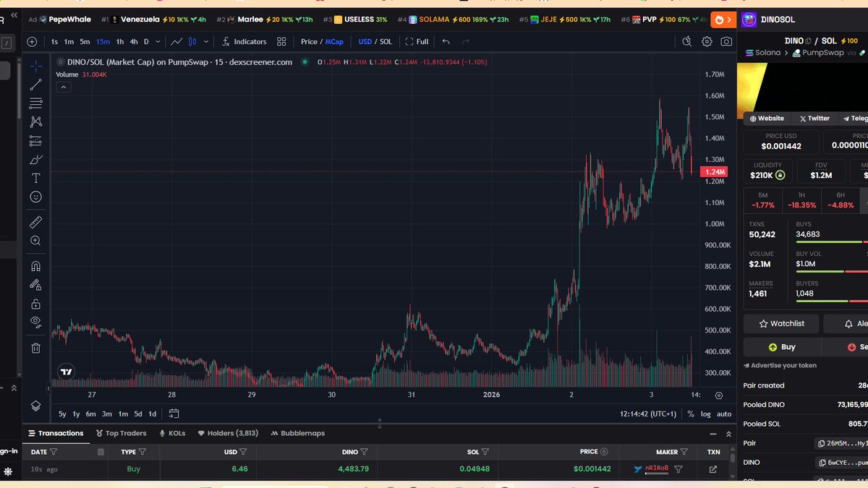Open the Fibonacci retracement tool group
Viewport: 868px width, 488px height.
pyautogui.click(x=35, y=103)
